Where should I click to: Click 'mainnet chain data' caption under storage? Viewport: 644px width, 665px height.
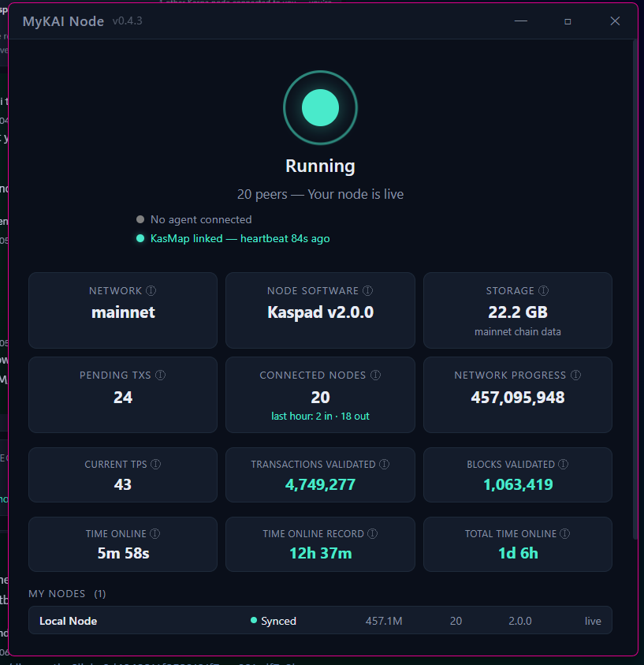[x=518, y=331]
